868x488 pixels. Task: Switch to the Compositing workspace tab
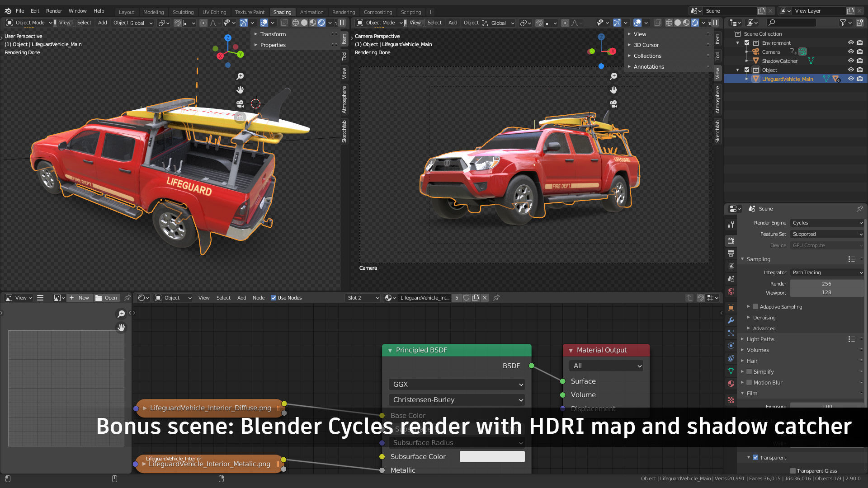click(377, 12)
